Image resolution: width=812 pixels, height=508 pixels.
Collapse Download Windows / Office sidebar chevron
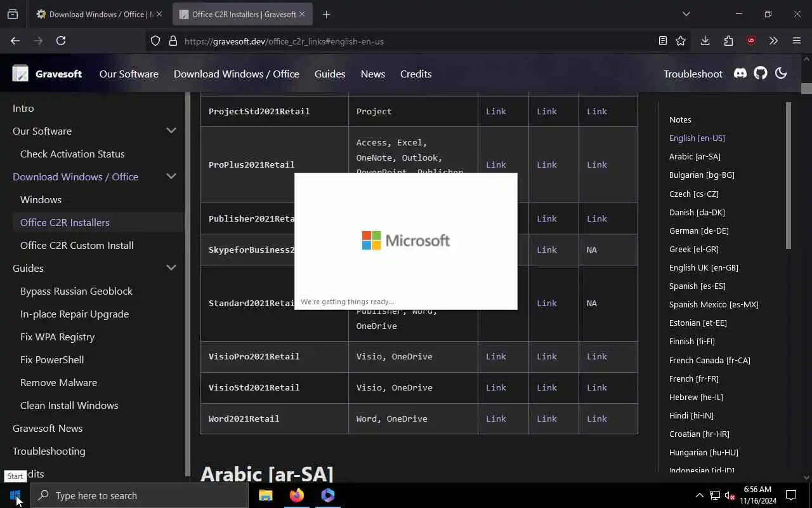(171, 177)
